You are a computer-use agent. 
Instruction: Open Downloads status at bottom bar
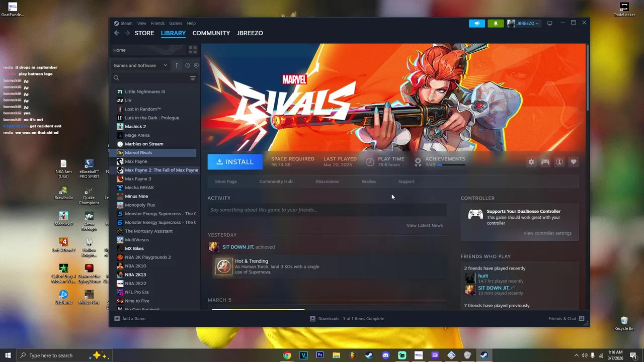347,319
